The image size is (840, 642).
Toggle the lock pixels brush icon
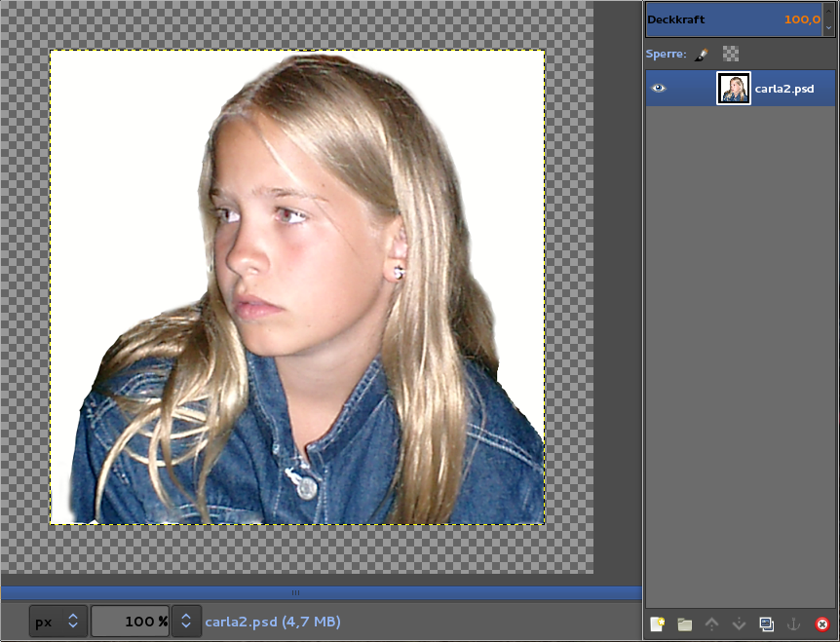point(704,55)
